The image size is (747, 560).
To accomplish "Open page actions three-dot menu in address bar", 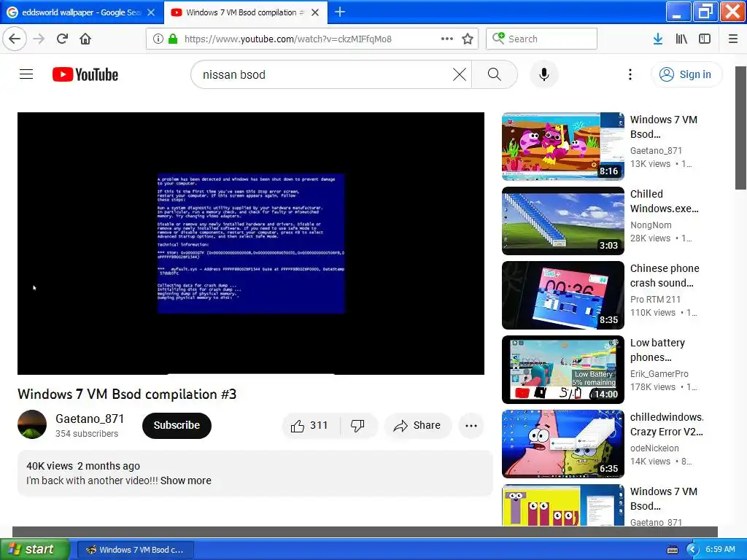I will (447, 39).
